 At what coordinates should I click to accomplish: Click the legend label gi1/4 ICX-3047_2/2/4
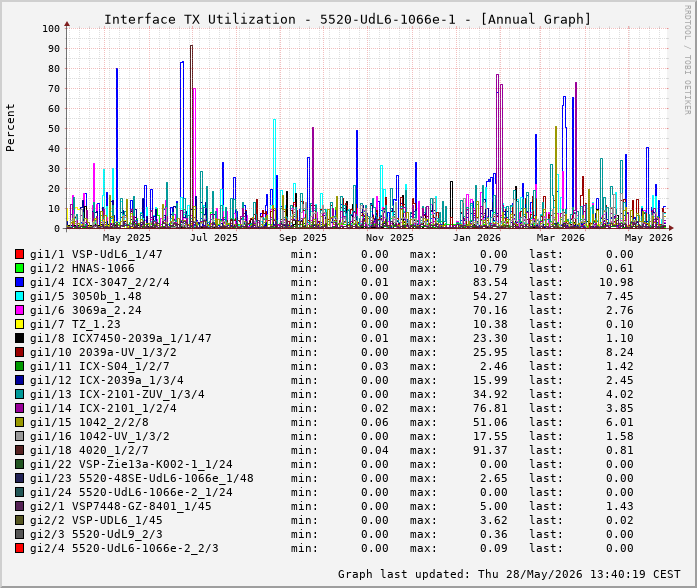(x=100, y=282)
